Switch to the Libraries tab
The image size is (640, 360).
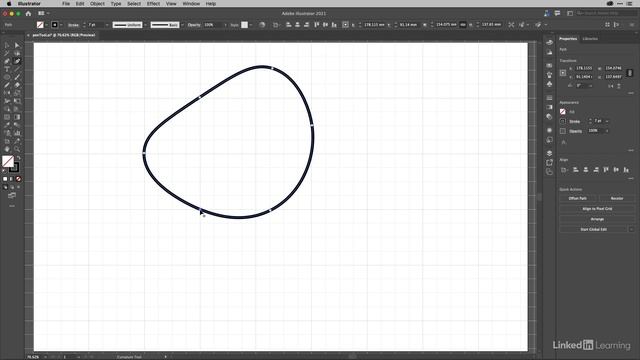point(590,39)
